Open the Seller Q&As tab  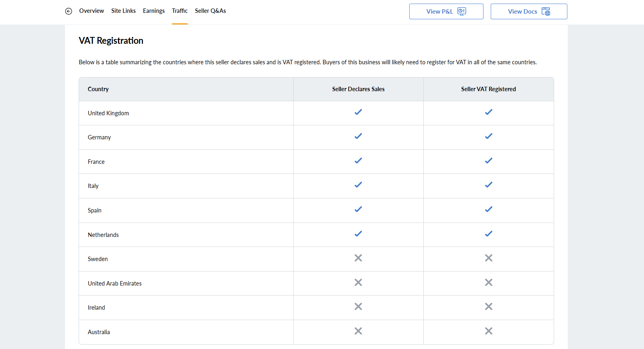(x=210, y=11)
